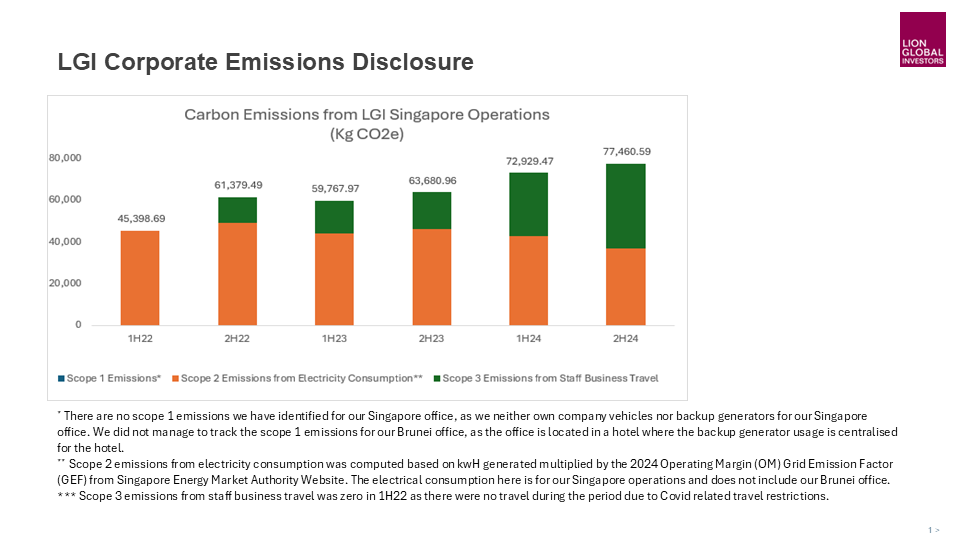Click the footnote about Covid related travel restrictions

click(x=443, y=496)
